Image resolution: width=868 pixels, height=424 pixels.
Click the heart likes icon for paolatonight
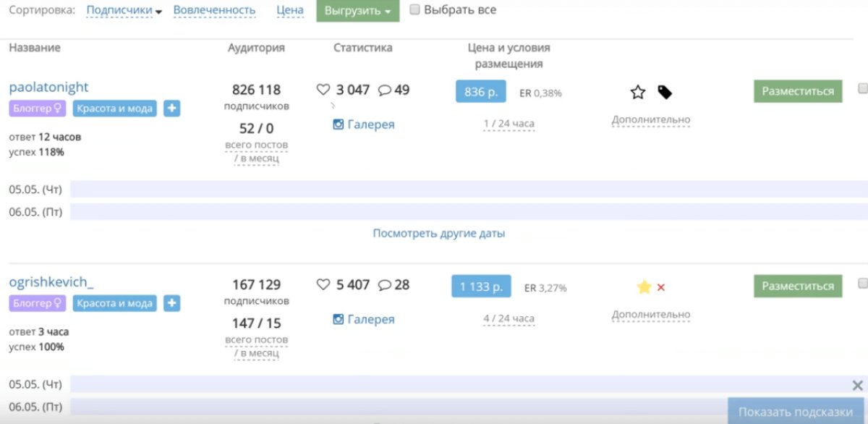(323, 90)
